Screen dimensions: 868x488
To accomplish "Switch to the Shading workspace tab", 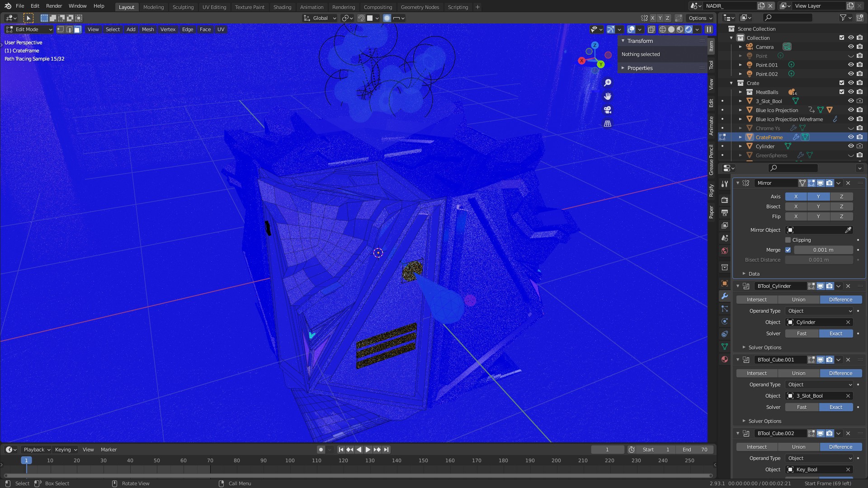I will (282, 7).
